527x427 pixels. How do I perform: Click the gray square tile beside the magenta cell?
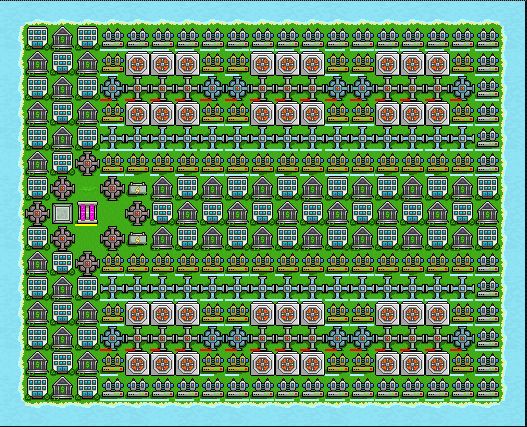point(63,213)
